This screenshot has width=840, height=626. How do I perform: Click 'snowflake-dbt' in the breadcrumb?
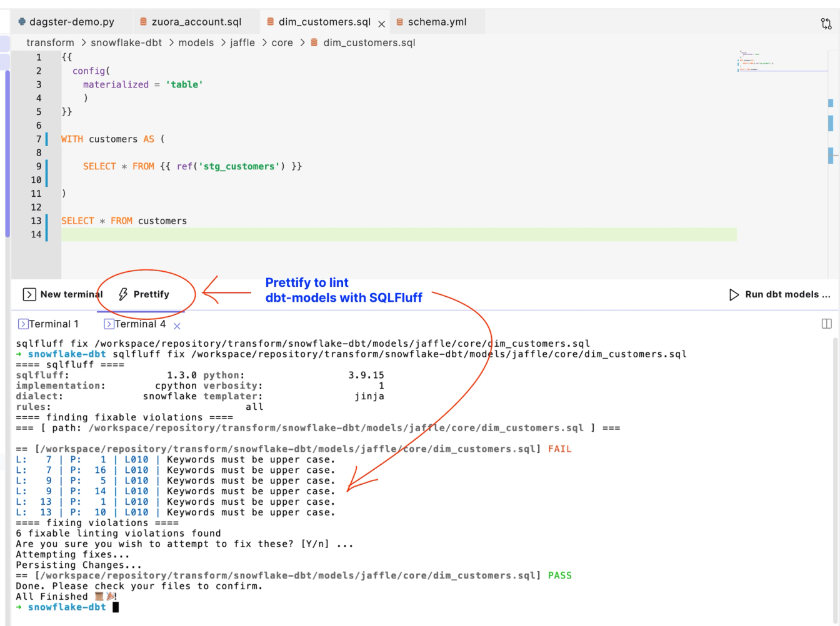[x=126, y=42]
